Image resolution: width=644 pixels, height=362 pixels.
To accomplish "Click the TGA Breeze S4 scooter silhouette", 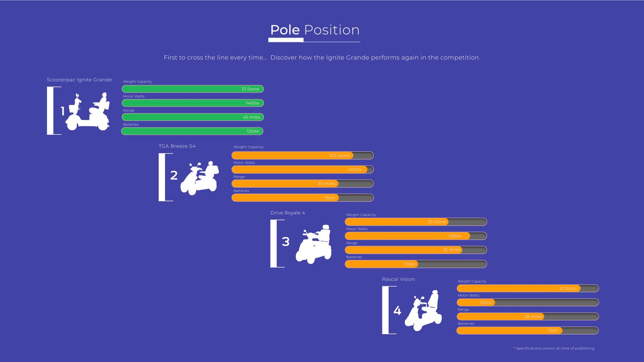I will coord(200,178).
